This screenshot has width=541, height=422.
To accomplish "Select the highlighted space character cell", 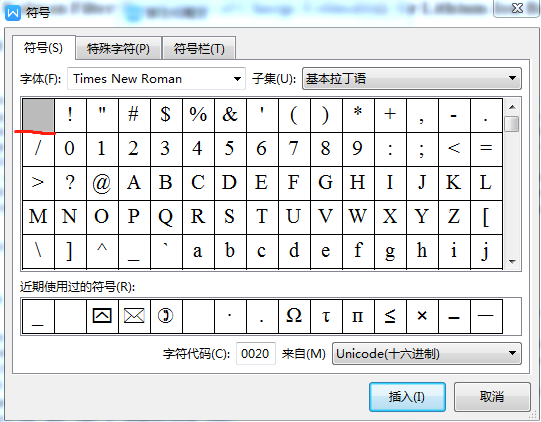I will click(x=38, y=115).
